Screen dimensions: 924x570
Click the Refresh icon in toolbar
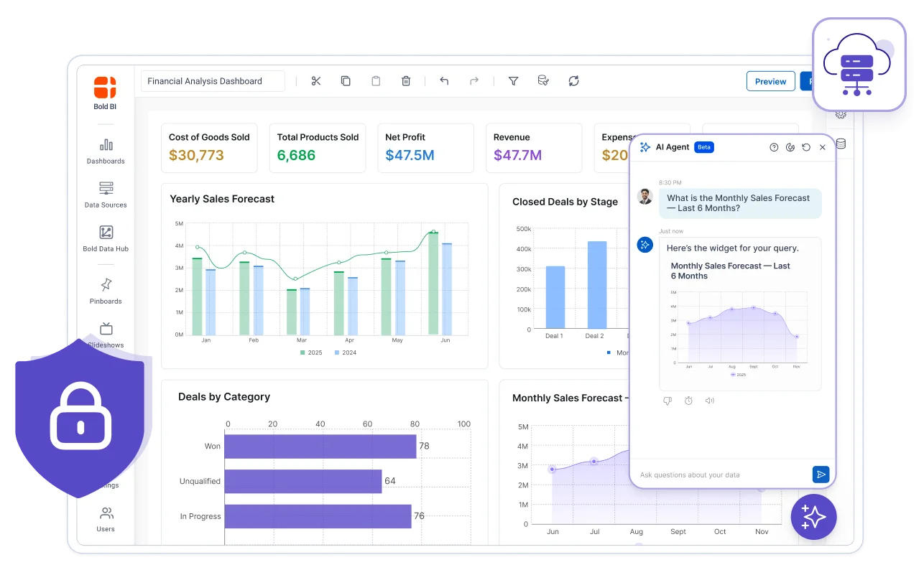point(573,81)
